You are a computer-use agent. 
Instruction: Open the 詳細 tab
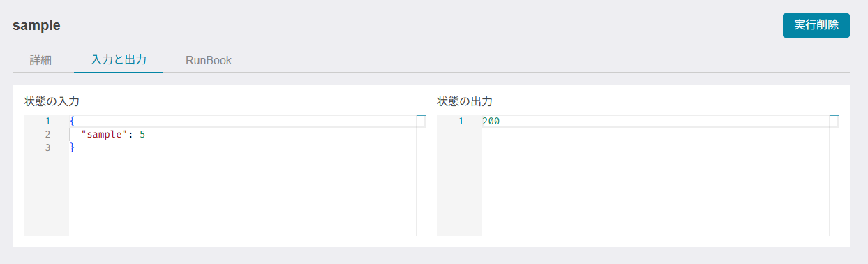[x=40, y=60]
